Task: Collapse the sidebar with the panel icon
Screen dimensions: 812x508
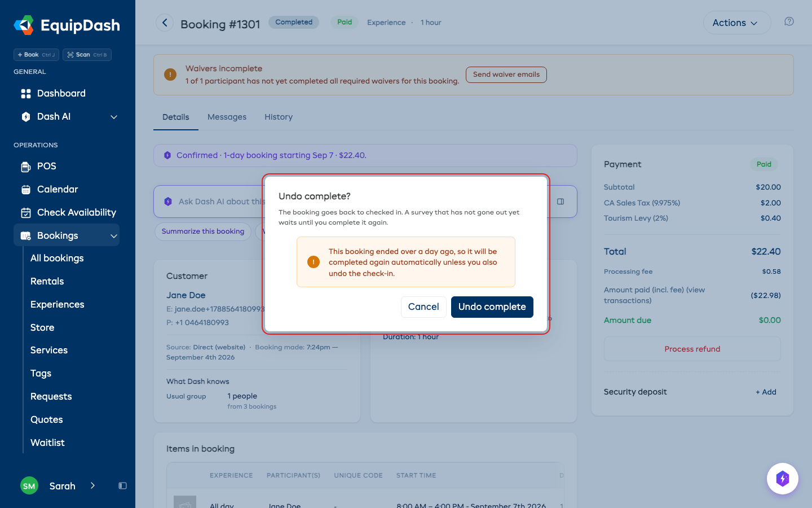Action: tap(122, 486)
